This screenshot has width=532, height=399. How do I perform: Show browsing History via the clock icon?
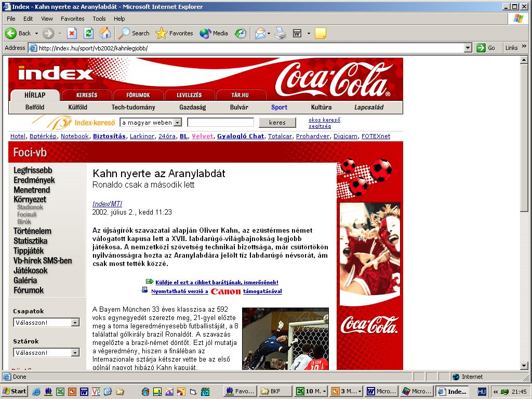[x=241, y=33]
